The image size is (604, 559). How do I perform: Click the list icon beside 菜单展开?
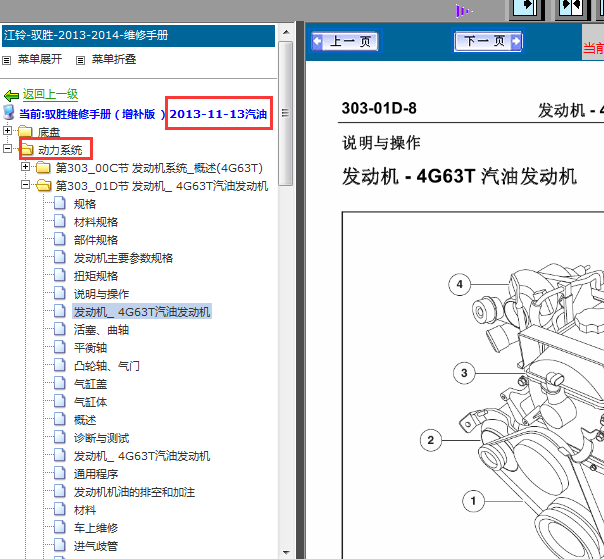coord(6,60)
